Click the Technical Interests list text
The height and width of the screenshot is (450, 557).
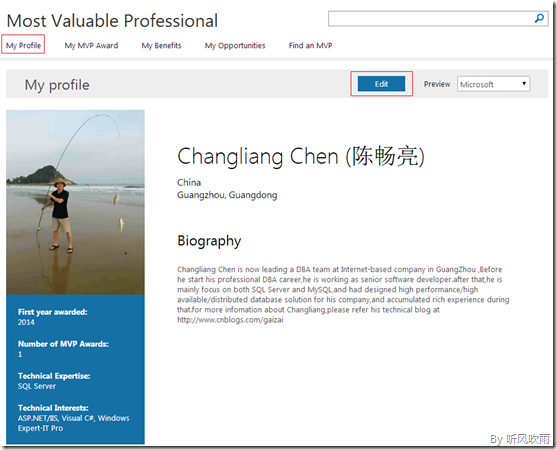click(x=74, y=423)
